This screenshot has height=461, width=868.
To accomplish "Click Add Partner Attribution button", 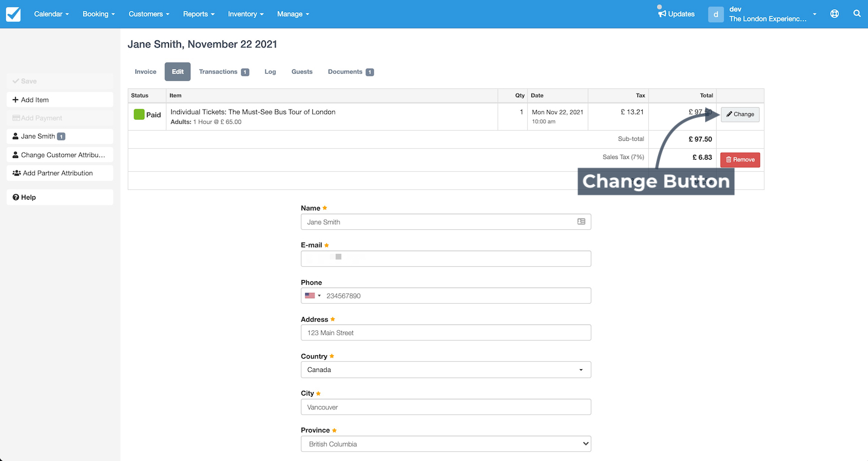I will click(x=60, y=173).
